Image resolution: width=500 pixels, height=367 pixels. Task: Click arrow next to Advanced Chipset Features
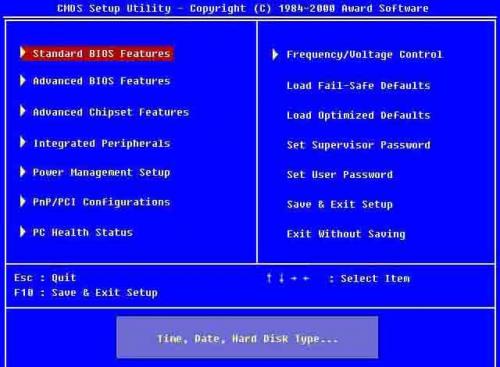23,111
